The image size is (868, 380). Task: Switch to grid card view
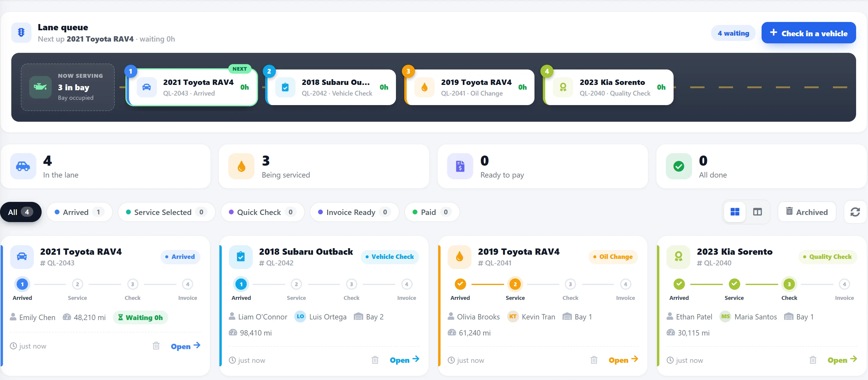click(735, 212)
